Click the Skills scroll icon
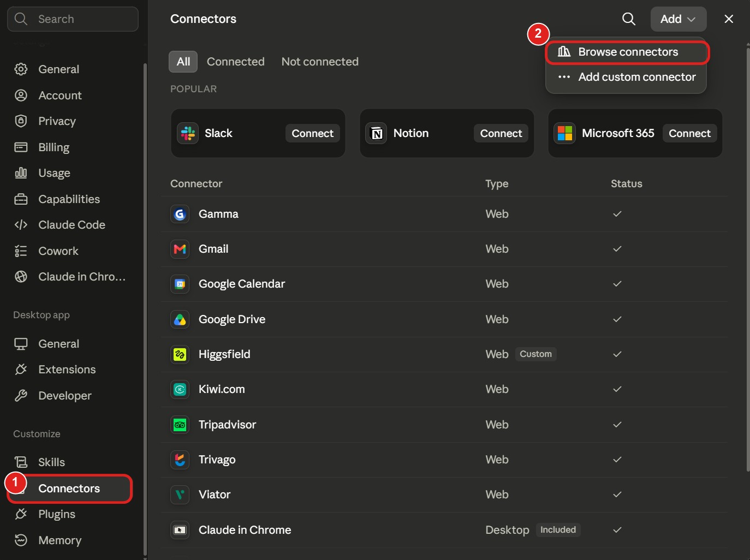 pyautogui.click(x=21, y=462)
